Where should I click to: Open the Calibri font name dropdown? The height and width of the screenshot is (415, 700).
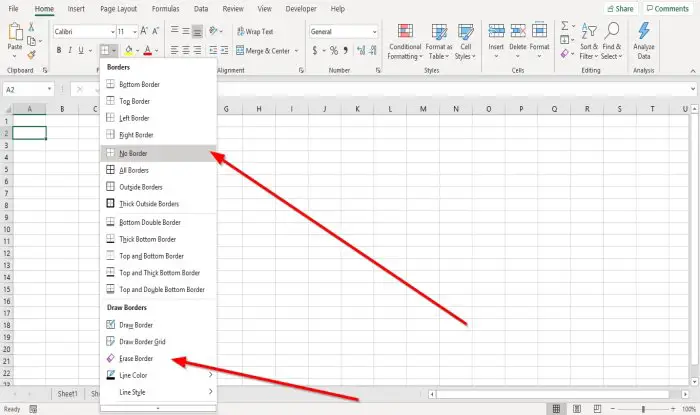(x=113, y=32)
